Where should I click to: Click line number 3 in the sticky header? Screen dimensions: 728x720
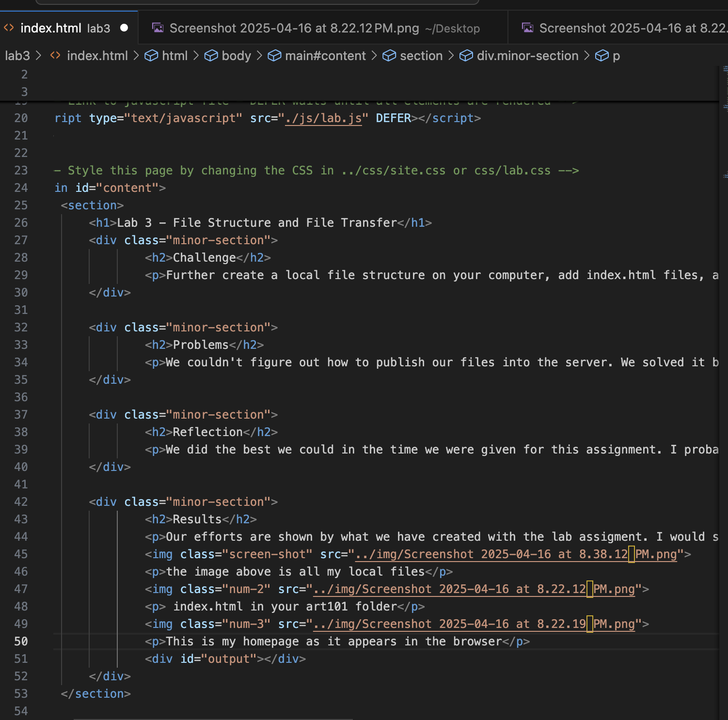[x=24, y=92]
